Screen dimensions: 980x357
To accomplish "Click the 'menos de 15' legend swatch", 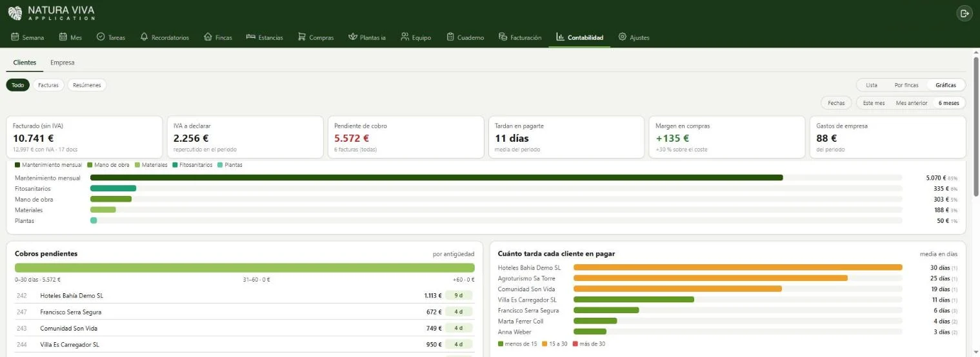I will pos(501,344).
